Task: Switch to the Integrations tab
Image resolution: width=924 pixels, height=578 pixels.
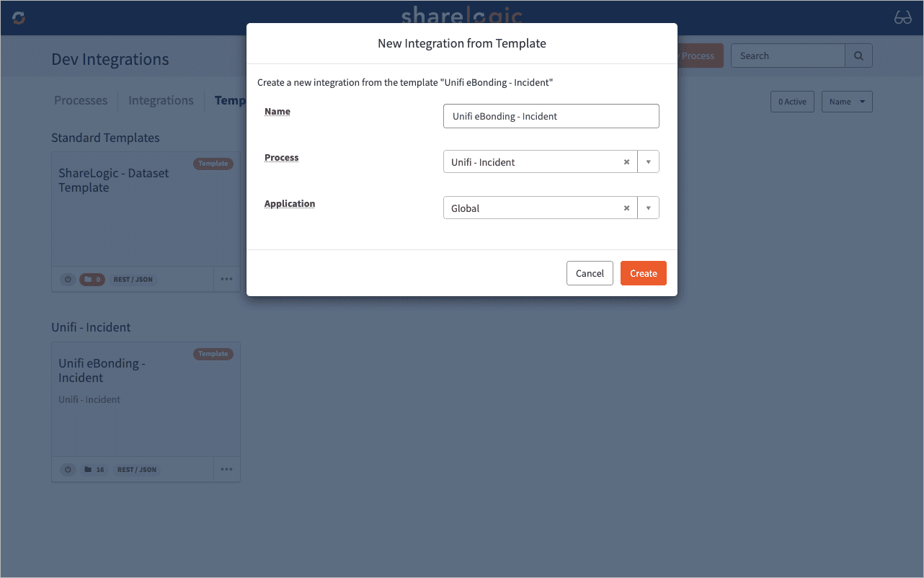Action: (161, 100)
